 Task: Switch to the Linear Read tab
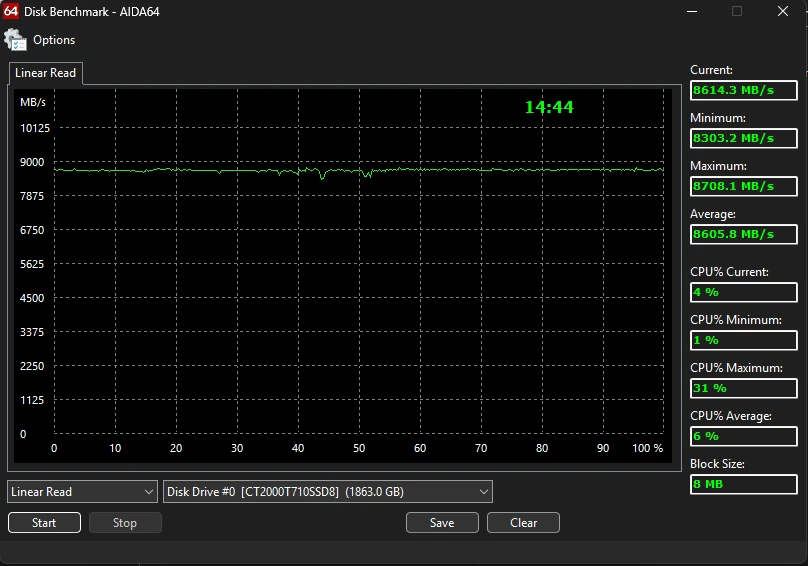[45, 73]
